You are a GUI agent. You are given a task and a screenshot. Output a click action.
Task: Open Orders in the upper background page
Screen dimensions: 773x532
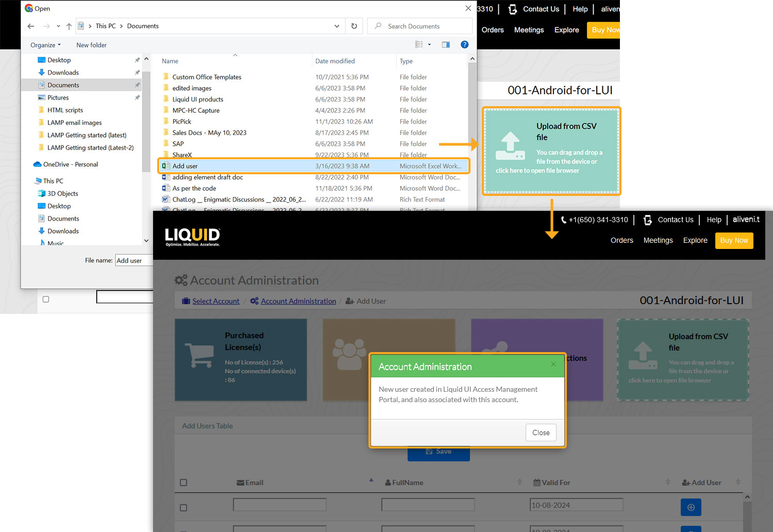(493, 30)
